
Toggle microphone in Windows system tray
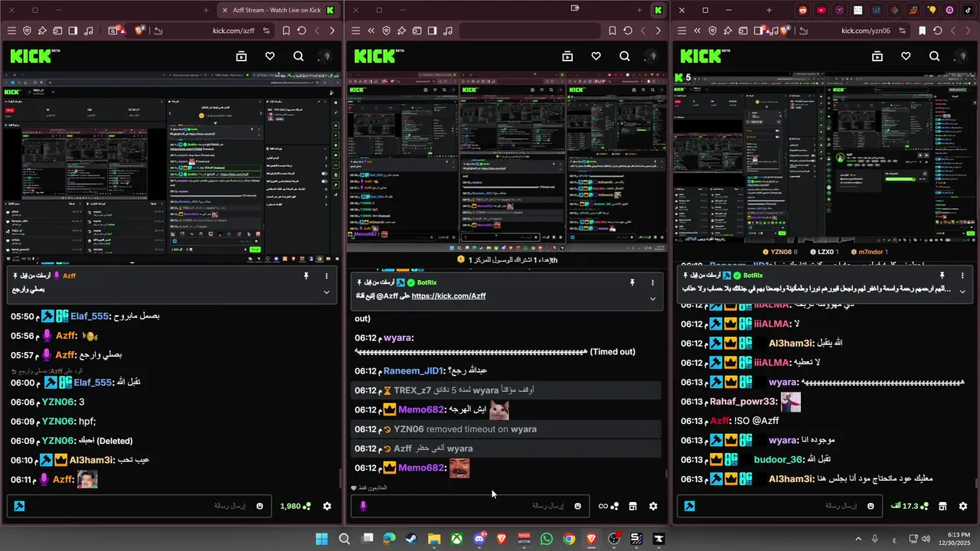point(874,539)
